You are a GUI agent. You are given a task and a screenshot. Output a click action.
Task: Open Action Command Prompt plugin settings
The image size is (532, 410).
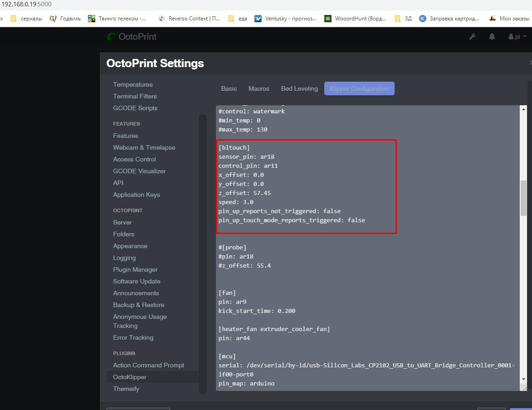point(148,365)
